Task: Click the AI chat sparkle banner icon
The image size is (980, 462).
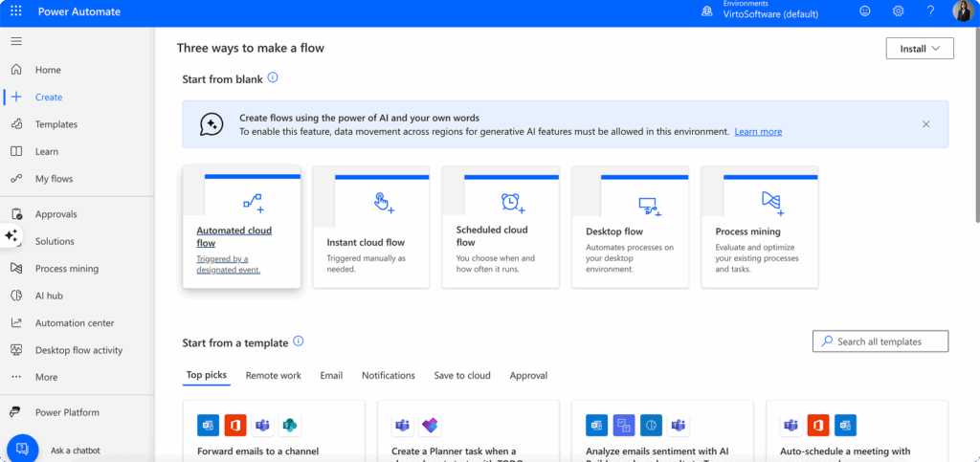Action: 212,124
